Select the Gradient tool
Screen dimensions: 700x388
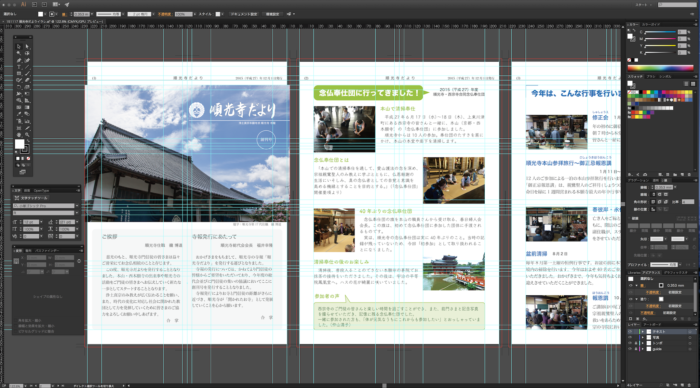27,107
